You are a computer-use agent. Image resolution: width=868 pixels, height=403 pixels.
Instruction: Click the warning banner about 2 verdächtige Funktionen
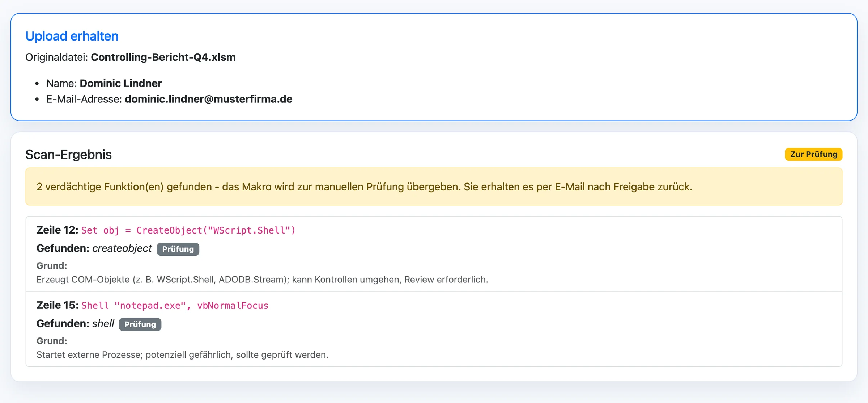point(434,186)
